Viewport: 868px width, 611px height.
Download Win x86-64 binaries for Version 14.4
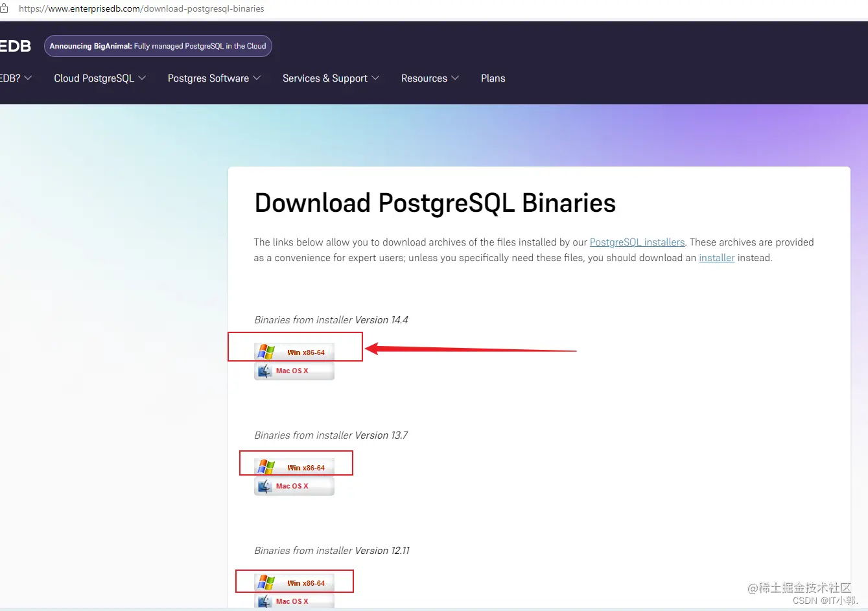[294, 352]
